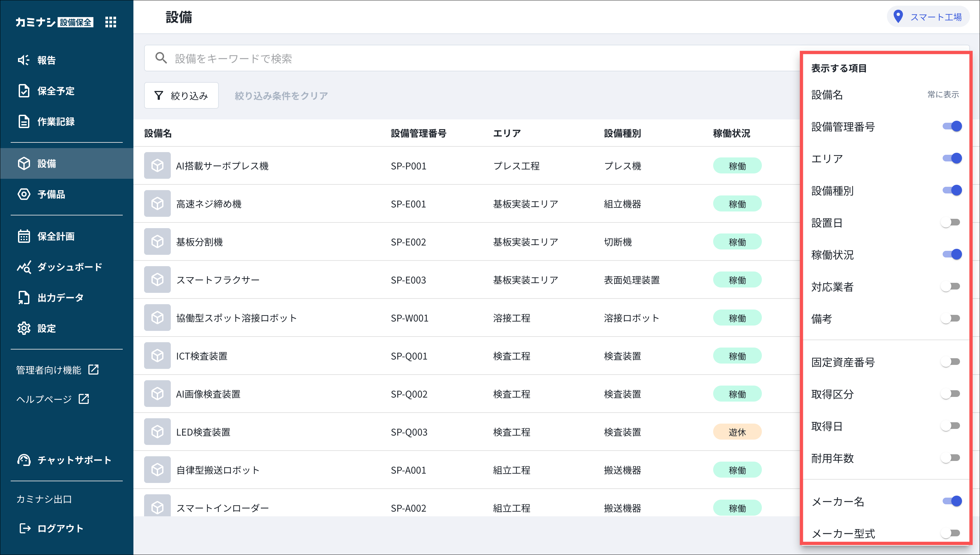Click the チャットサポート headset icon
980x555 pixels.
point(24,460)
